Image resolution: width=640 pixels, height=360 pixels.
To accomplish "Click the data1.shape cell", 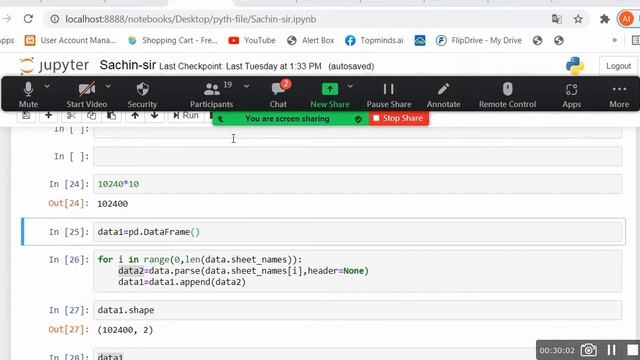I will pos(358,310).
